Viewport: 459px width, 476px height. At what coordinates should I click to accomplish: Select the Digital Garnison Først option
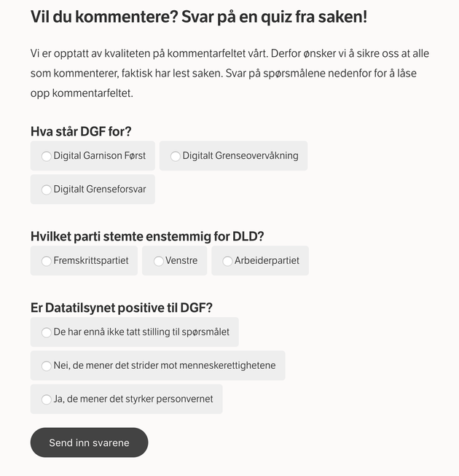point(93,156)
